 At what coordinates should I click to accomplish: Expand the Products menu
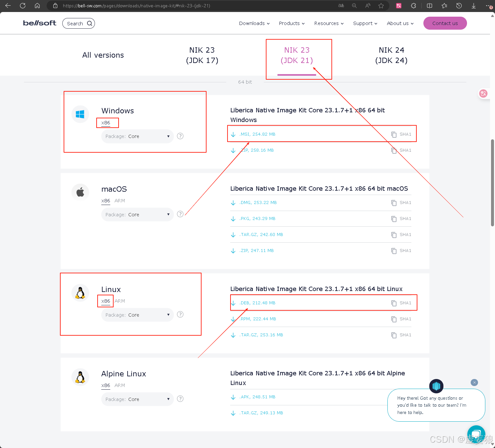click(x=292, y=23)
